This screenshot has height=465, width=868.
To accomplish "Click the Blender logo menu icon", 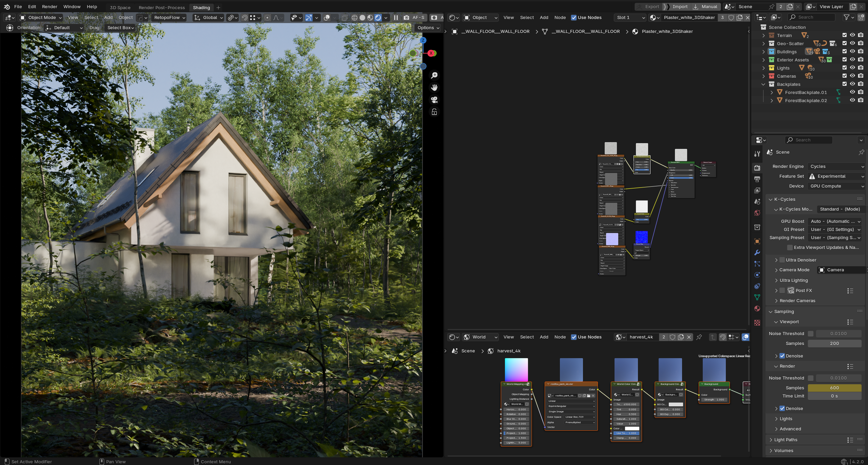I will pos(7,7).
